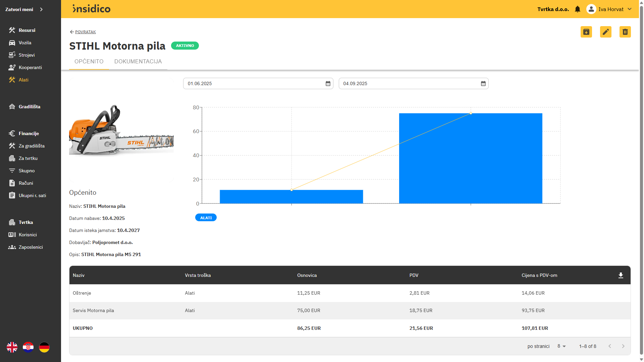Viewport: 644px width, 362px height.
Task: Click the archive icon button
Action: point(586,32)
